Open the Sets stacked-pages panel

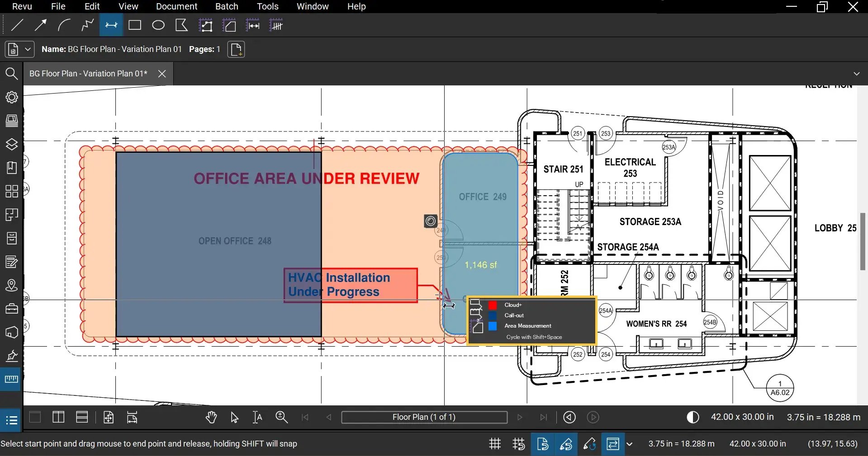point(12,121)
